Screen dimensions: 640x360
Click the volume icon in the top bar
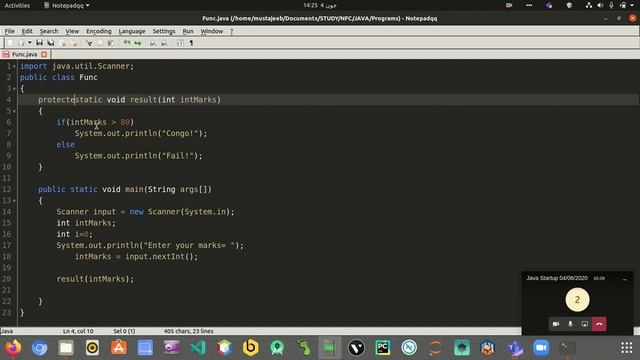coord(600,5)
